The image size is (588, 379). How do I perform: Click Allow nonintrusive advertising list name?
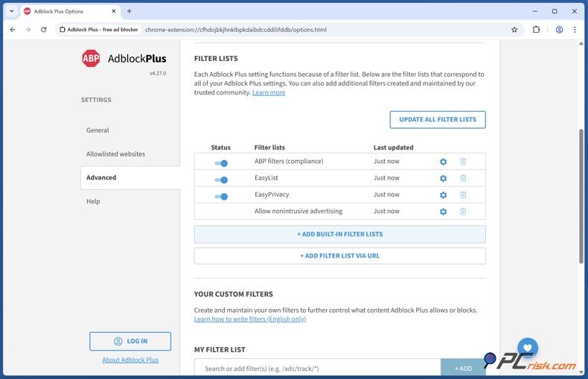point(298,211)
